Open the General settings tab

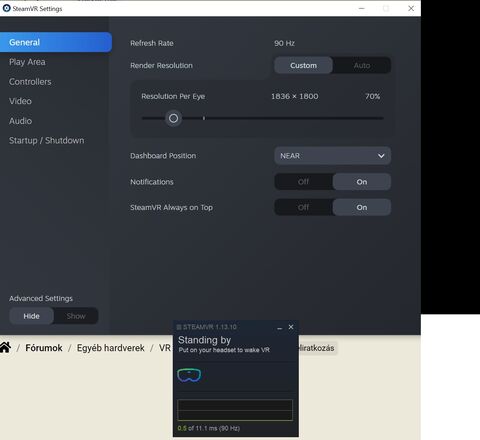click(x=56, y=42)
